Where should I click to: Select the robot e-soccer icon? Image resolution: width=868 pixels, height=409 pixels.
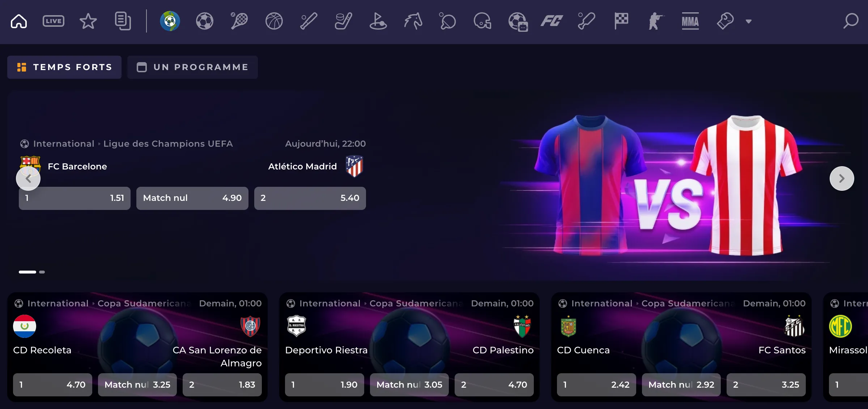tap(518, 22)
